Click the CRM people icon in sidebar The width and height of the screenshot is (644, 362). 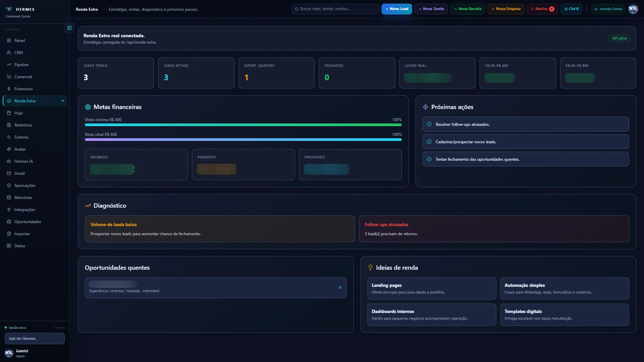(9, 53)
